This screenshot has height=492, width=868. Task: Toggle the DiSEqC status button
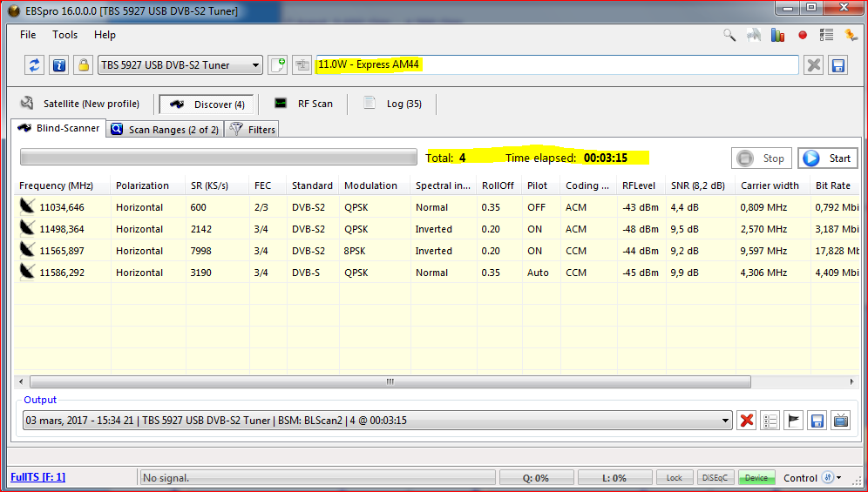tap(715, 478)
